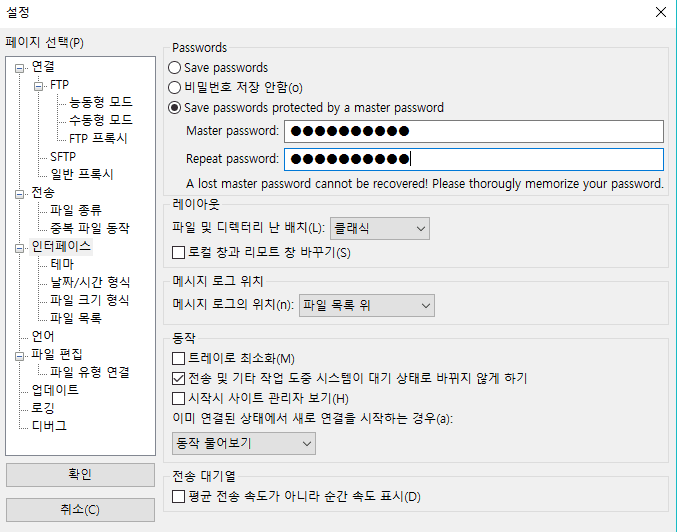Open the 파일 및 디렉터리 난 배치 dropdown
Viewport: 677px width, 532px height.
coord(380,228)
